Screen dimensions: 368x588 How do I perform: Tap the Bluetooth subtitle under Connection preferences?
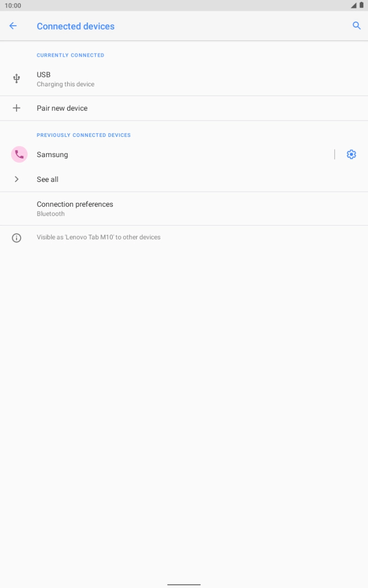(x=51, y=214)
